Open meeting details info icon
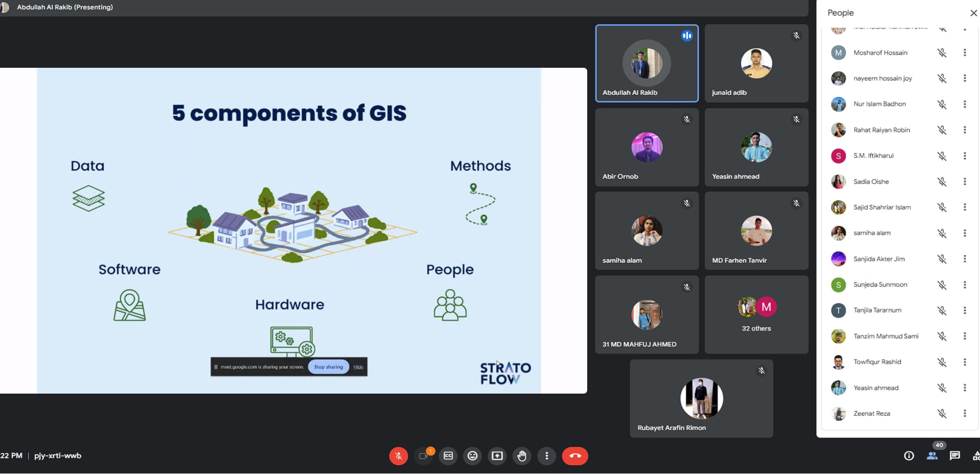Image resolution: width=980 pixels, height=474 pixels. click(909, 456)
